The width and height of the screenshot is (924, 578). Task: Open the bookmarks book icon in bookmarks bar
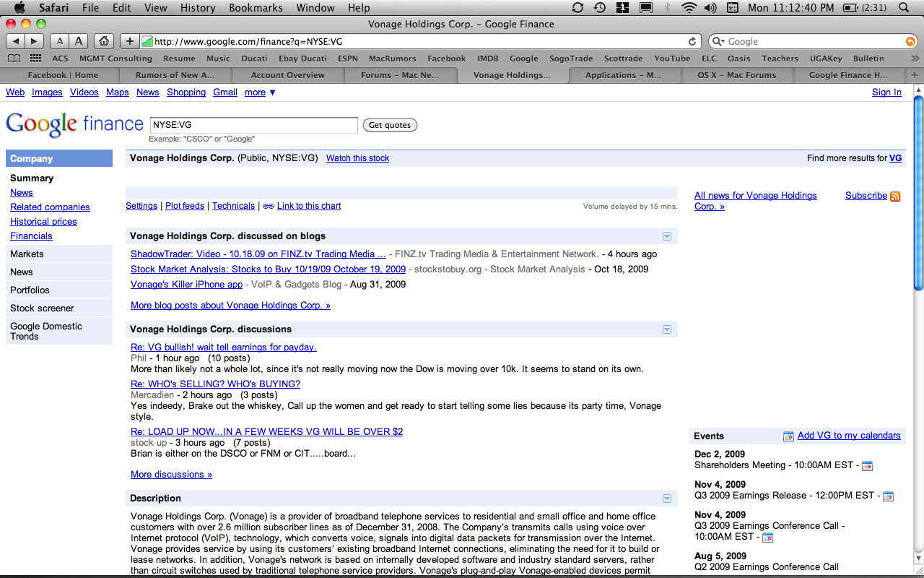click(x=14, y=59)
